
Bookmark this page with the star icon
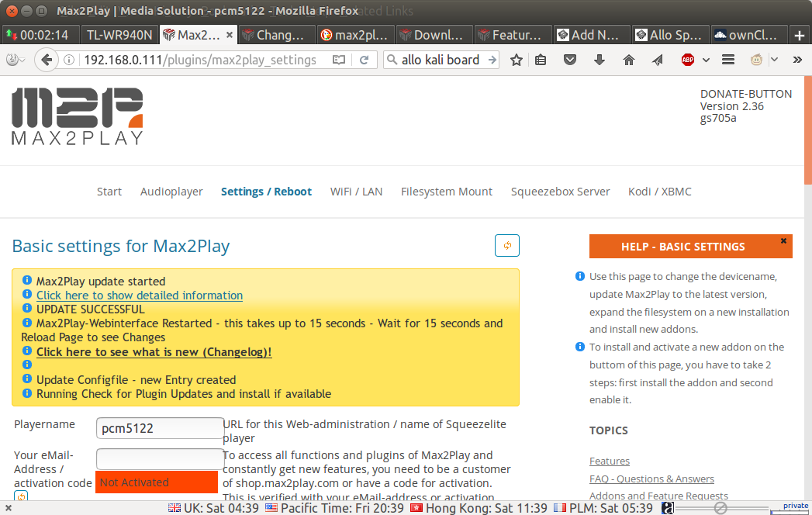516,60
